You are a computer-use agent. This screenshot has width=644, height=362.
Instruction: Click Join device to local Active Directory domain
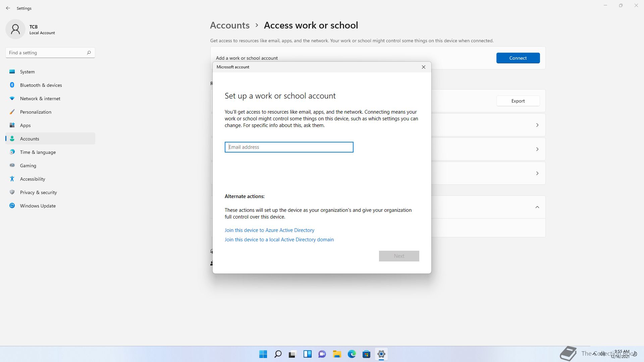279,240
